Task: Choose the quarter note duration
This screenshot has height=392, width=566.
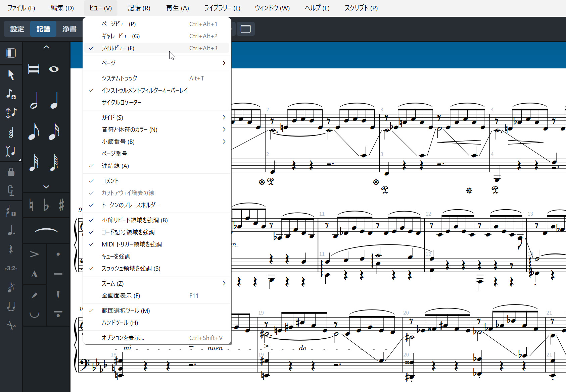Action: click(54, 100)
